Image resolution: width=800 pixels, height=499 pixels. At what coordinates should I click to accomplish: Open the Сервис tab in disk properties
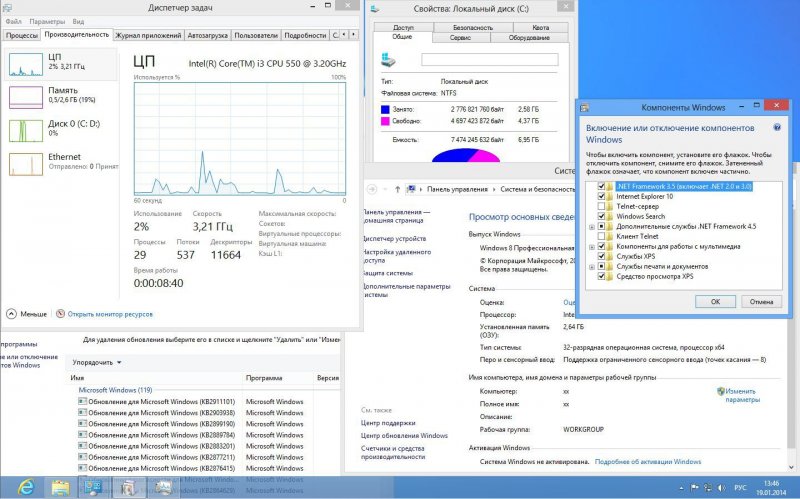pyautogui.click(x=461, y=38)
